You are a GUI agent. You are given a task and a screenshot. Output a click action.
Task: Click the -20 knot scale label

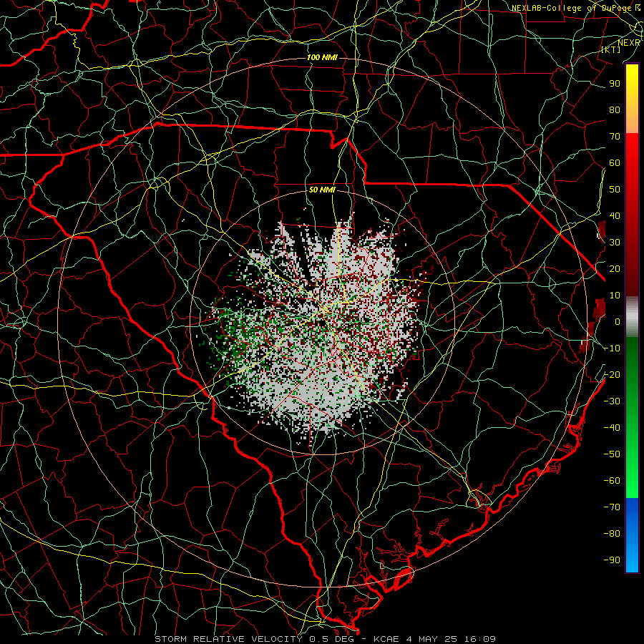coord(612,374)
